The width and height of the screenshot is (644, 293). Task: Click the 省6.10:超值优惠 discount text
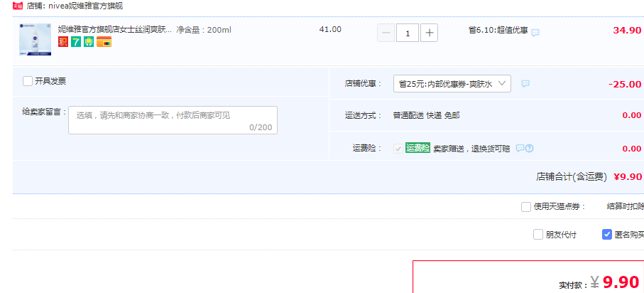tap(498, 30)
